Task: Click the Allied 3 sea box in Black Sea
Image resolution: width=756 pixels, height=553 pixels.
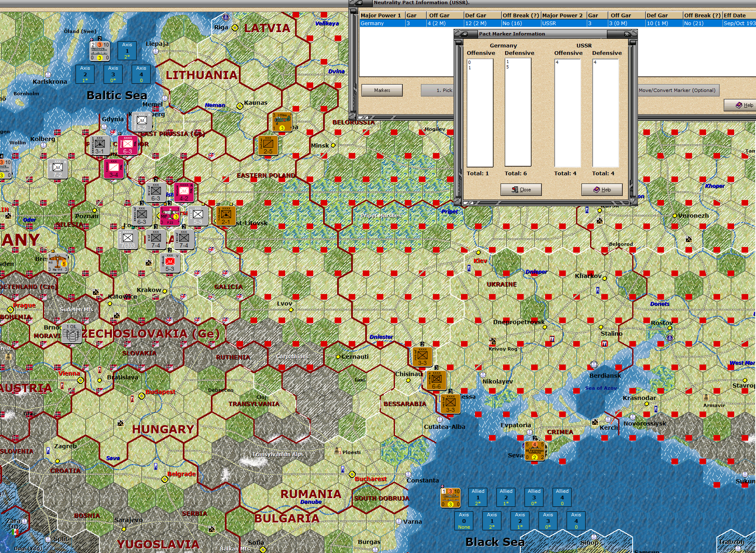Action: [534, 497]
